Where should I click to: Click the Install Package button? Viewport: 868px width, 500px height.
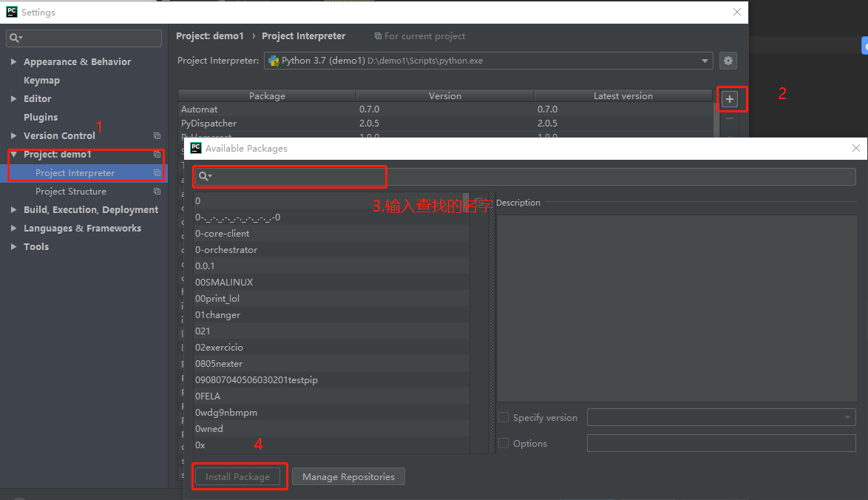(237, 477)
